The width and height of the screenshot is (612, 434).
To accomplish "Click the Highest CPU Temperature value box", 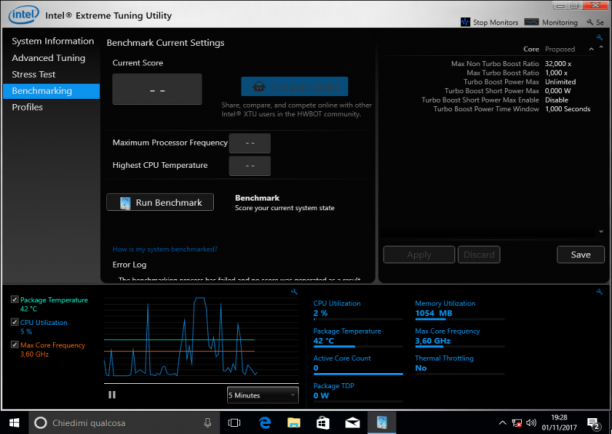I will [x=250, y=166].
